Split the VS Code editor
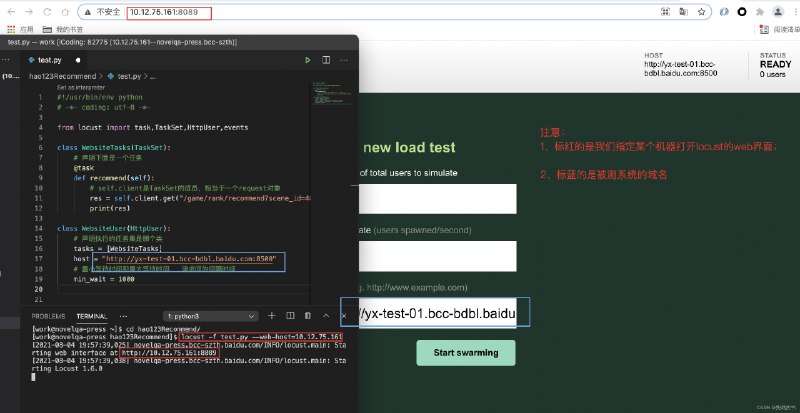Screen dimensions: 800x413 (x=325, y=60)
